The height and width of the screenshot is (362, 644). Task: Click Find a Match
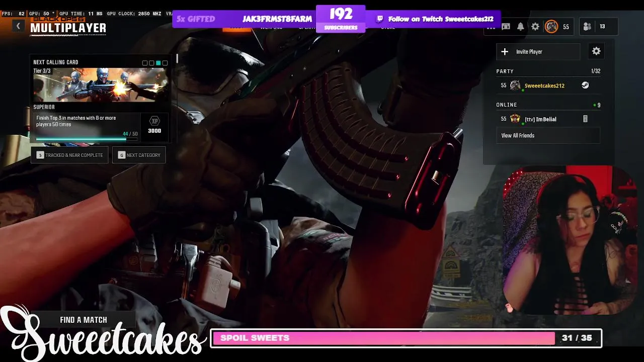pos(84,320)
